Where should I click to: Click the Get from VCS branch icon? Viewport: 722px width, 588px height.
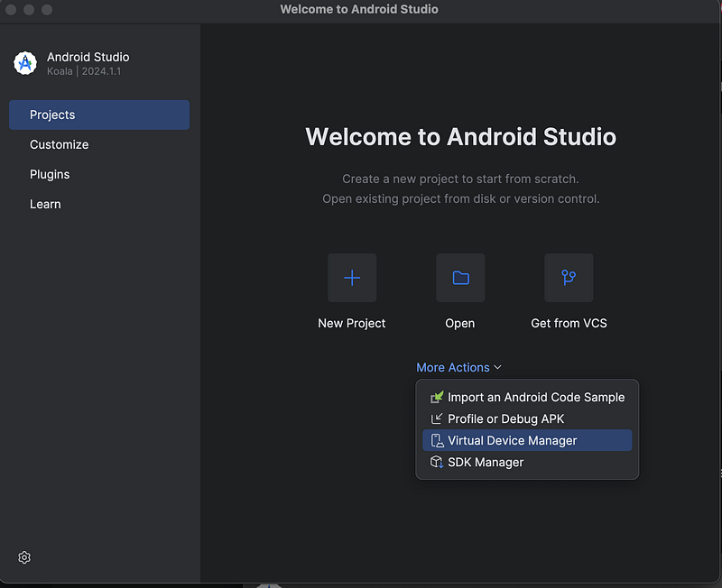(x=569, y=278)
